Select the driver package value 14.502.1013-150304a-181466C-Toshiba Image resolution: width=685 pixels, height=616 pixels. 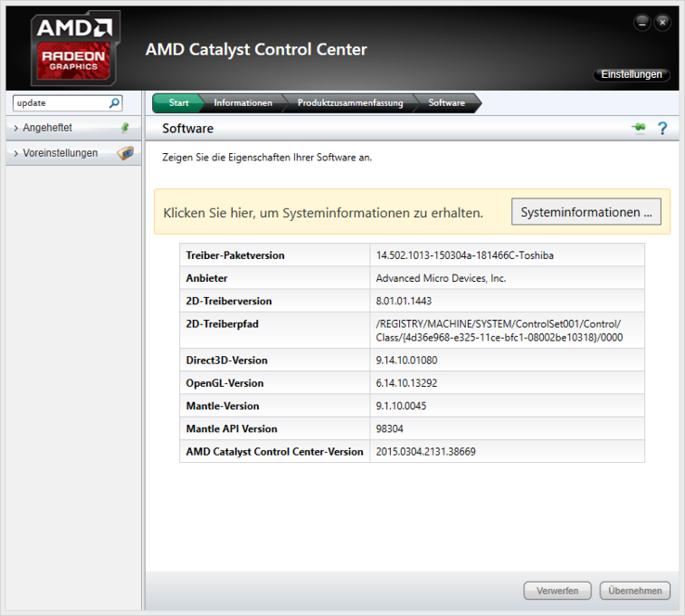pyautogui.click(x=464, y=255)
